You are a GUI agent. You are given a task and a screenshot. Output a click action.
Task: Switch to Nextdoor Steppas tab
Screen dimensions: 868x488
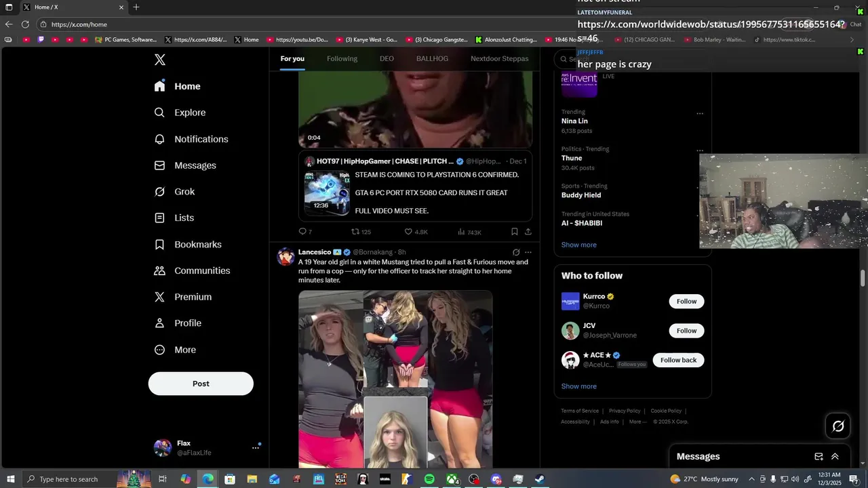pyautogui.click(x=500, y=59)
